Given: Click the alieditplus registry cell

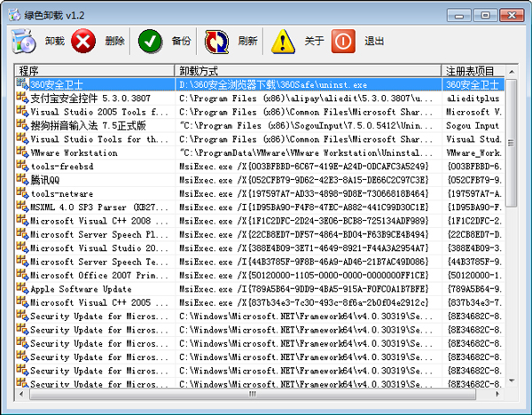Looking at the screenshot, I should pyautogui.click(x=473, y=98).
